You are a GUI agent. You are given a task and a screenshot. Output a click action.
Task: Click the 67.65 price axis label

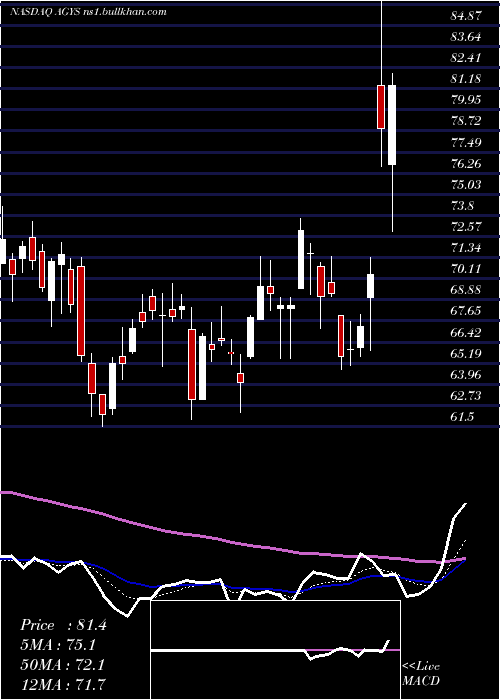pos(466,311)
